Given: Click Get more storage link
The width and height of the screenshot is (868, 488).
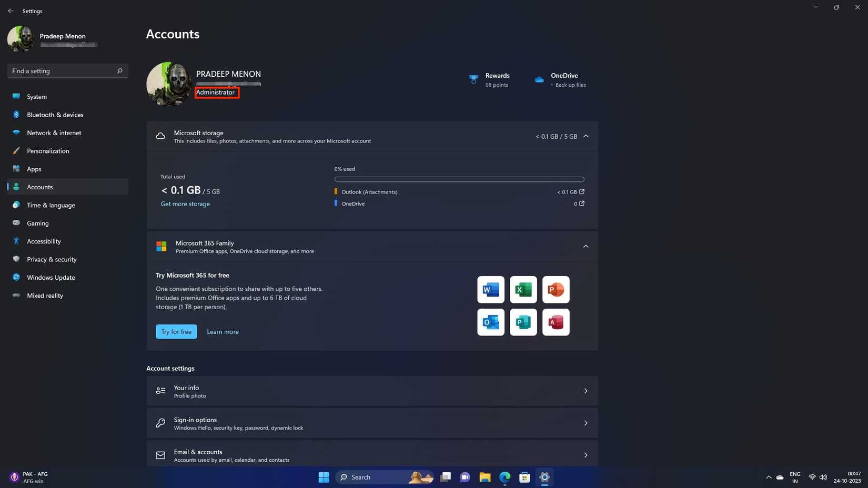Looking at the screenshot, I should [x=185, y=204].
